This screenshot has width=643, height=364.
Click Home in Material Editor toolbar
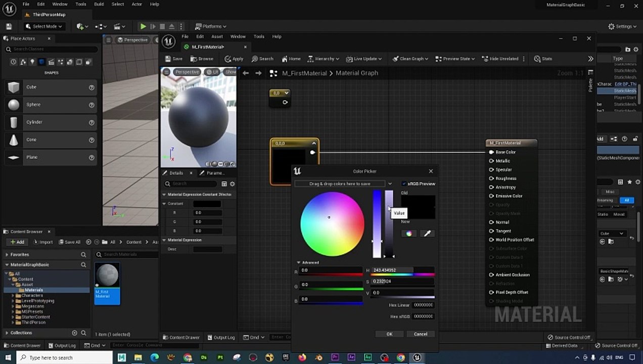click(291, 59)
